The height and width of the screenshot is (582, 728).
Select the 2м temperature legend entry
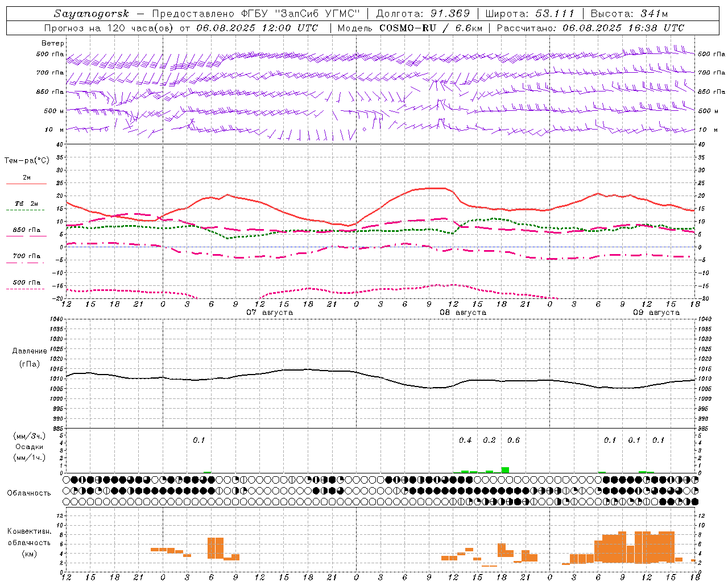(27, 178)
